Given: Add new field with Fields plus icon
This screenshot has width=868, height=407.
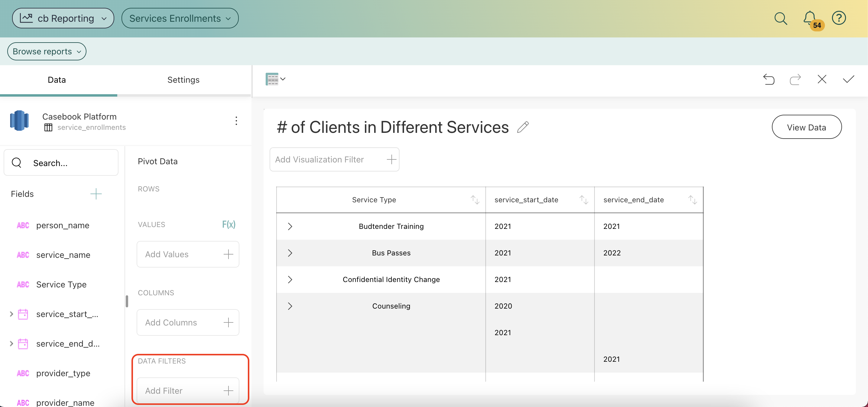Looking at the screenshot, I should [x=96, y=194].
